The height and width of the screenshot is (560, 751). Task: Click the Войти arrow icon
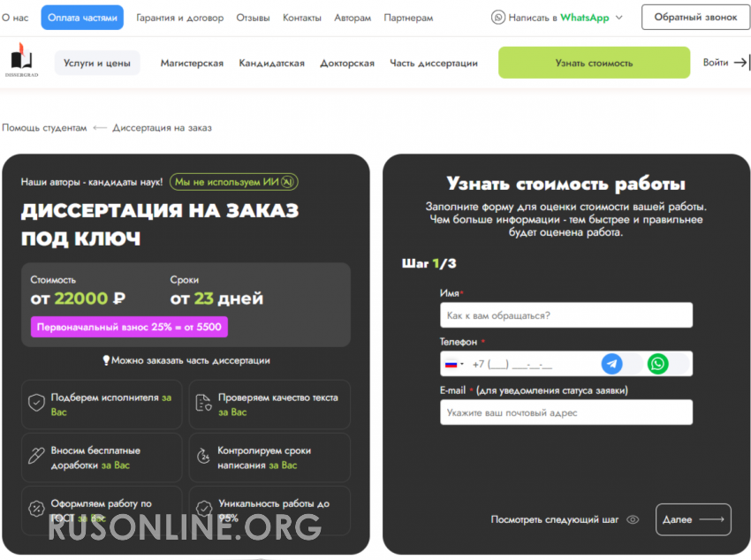[x=740, y=63]
